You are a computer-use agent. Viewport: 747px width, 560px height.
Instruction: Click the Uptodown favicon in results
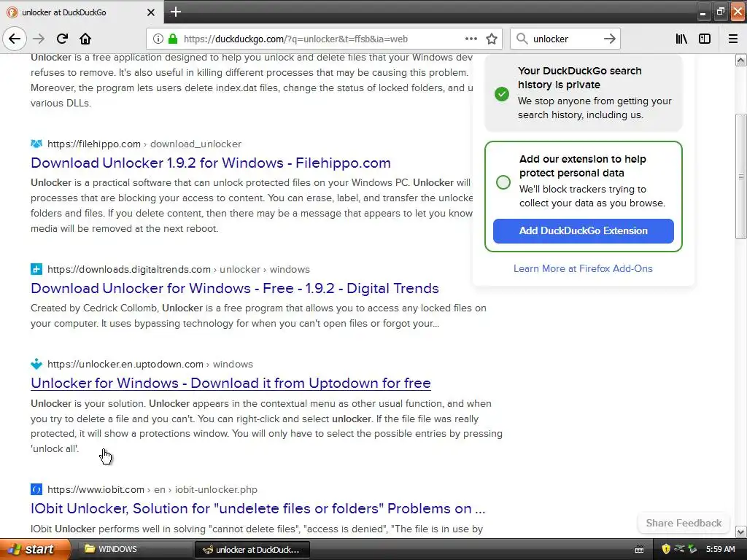pyautogui.click(x=36, y=365)
